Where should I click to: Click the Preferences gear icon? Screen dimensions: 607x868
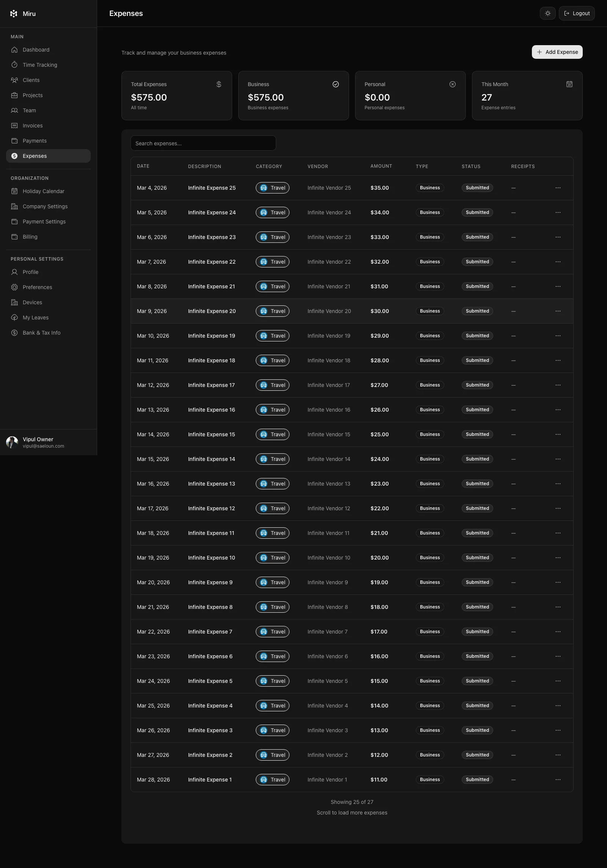pyautogui.click(x=14, y=287)
